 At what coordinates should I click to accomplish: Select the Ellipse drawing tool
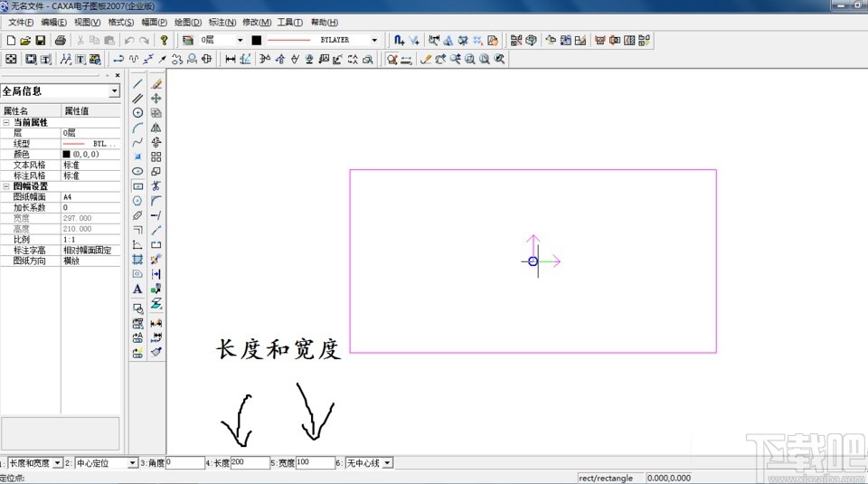[x=137, y=171]
